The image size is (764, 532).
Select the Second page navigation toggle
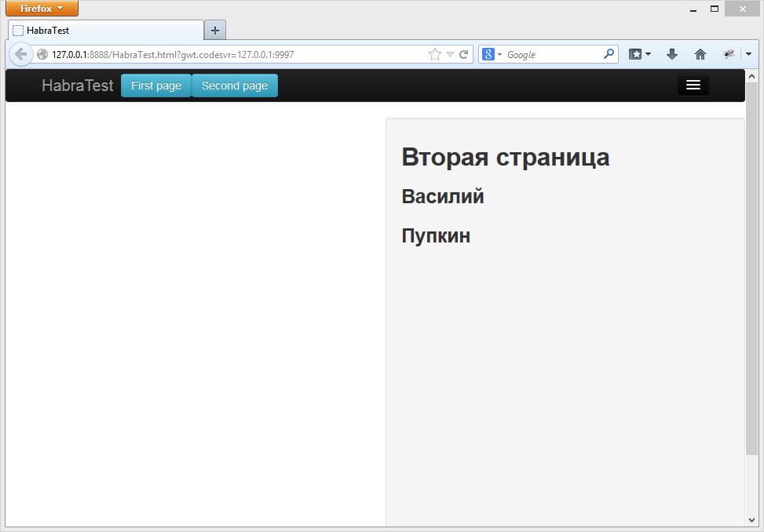(x=234, y=86)
